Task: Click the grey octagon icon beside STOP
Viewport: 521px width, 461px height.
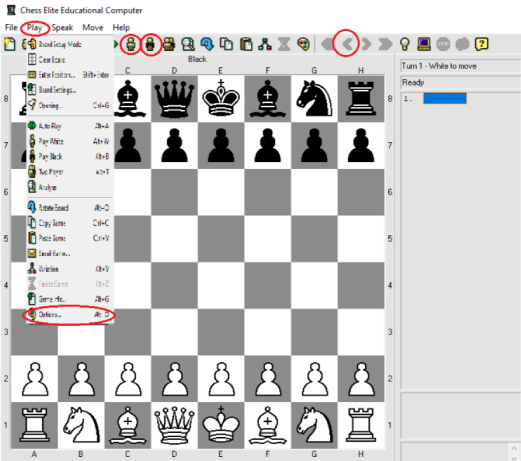Action: click(x=462, y=44)
